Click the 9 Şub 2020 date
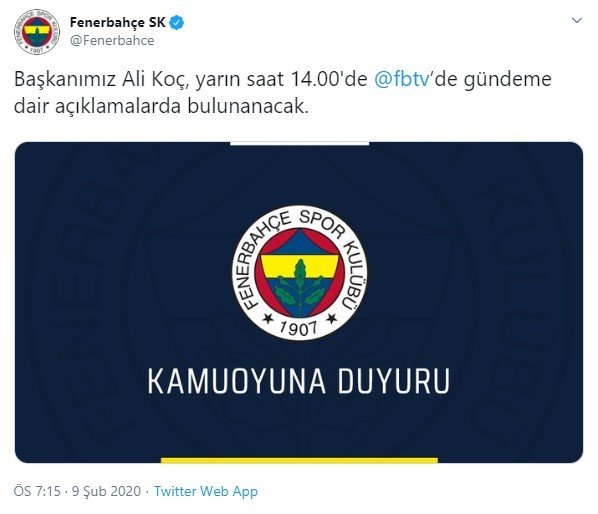The image size is (598, 514). click(107, 491)
